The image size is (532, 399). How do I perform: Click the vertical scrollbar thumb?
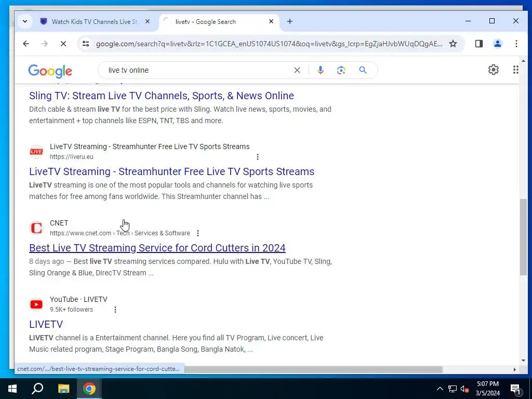coord(523,237)
